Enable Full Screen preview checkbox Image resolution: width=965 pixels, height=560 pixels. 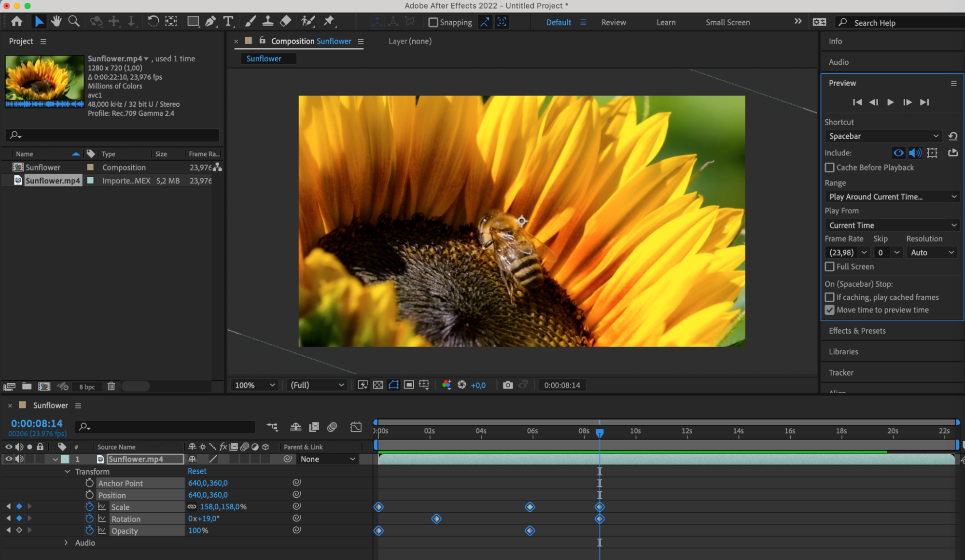829,266
